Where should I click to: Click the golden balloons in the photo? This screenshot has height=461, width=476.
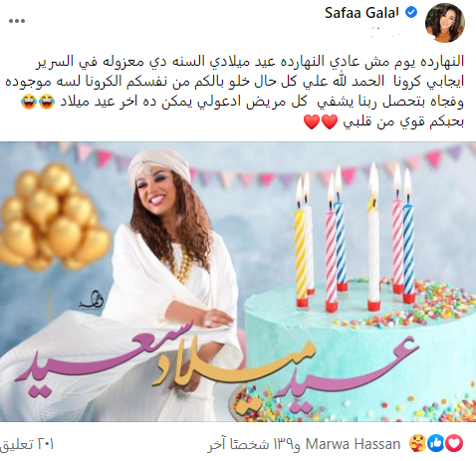(x=55, y=216)
